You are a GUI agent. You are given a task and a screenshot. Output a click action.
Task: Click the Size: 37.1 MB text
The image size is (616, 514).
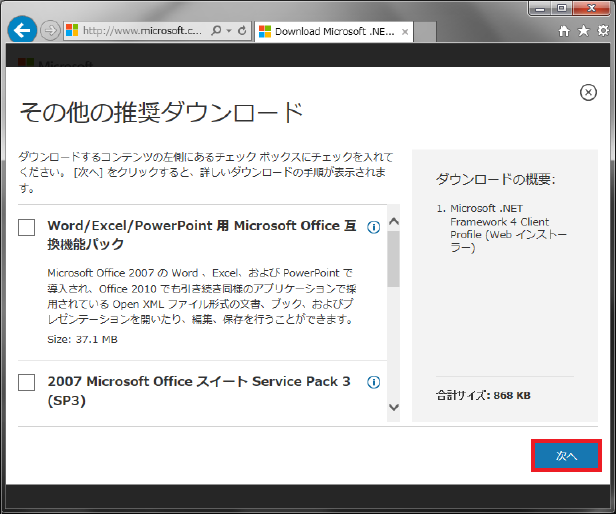tap(82, 340)
